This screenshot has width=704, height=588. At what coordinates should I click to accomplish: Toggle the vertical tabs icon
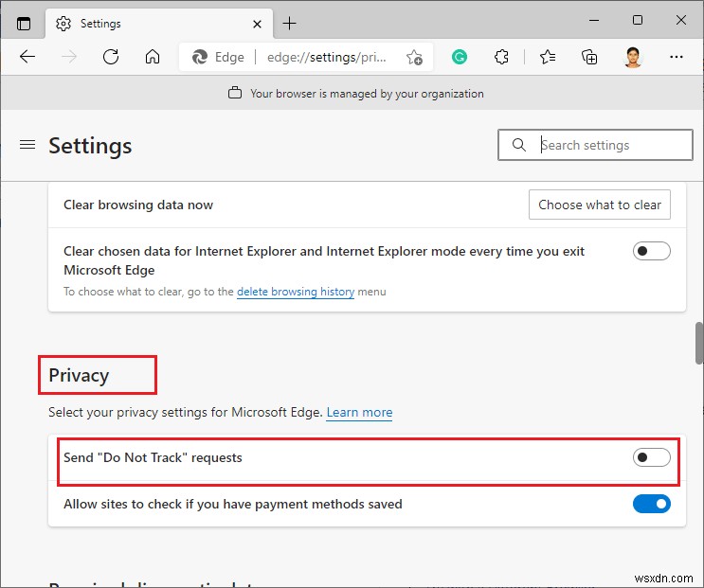(x=24, y=23)
